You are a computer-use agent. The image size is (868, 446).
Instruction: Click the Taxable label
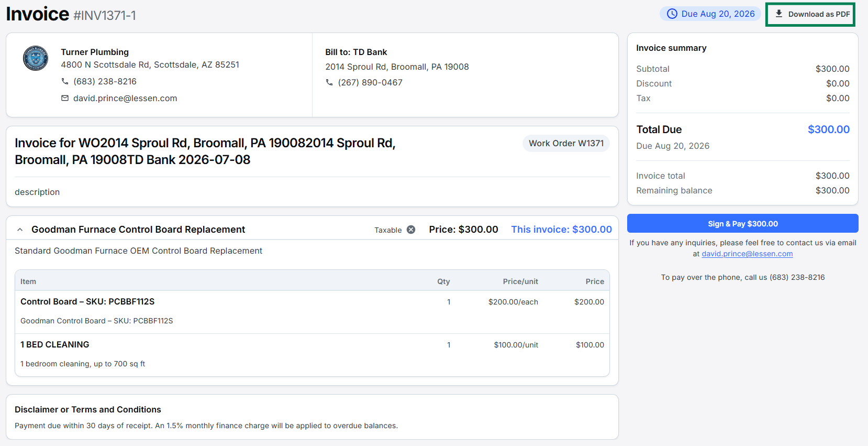(x=388, y=230)
